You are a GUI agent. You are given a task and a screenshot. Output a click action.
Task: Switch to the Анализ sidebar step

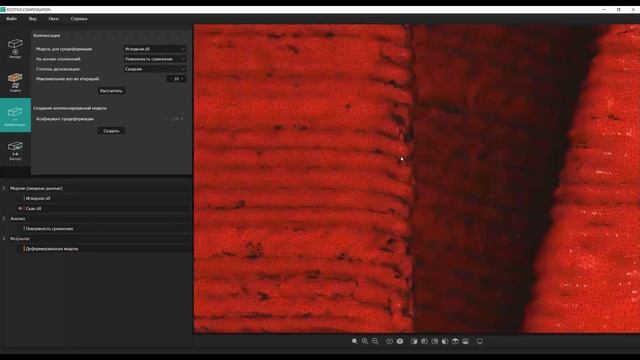click(x=15, y=82)
